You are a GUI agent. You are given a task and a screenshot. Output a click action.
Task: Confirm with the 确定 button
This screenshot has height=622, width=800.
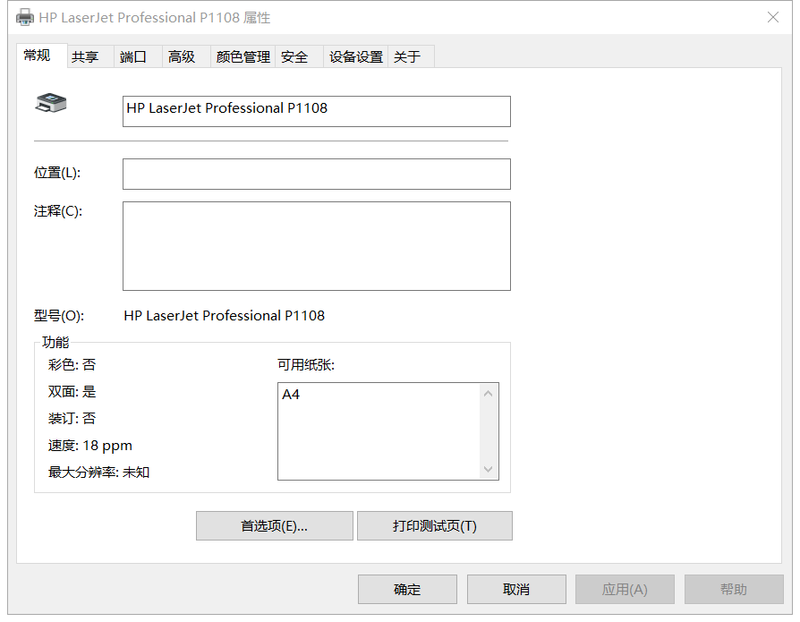[x=407, y=589]
